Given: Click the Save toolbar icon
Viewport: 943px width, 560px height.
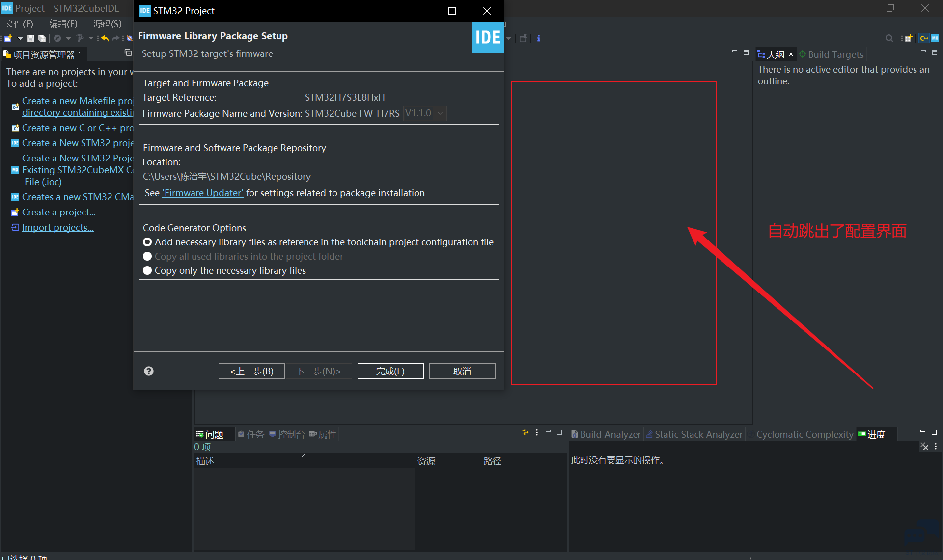Looking at the screenshot, I should [x=30, y=38].
